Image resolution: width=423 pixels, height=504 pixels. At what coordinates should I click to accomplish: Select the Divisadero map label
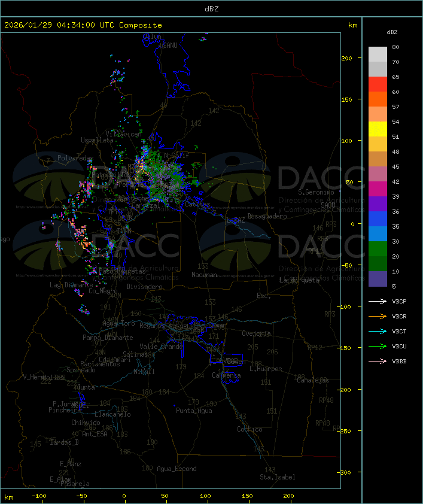(144, 287)
